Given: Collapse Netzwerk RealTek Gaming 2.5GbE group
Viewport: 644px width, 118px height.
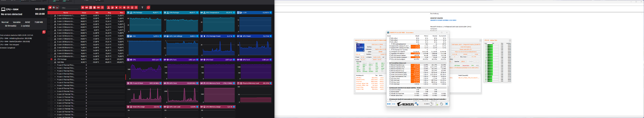Looking at the screenshot, I should (x=388, y=99).
